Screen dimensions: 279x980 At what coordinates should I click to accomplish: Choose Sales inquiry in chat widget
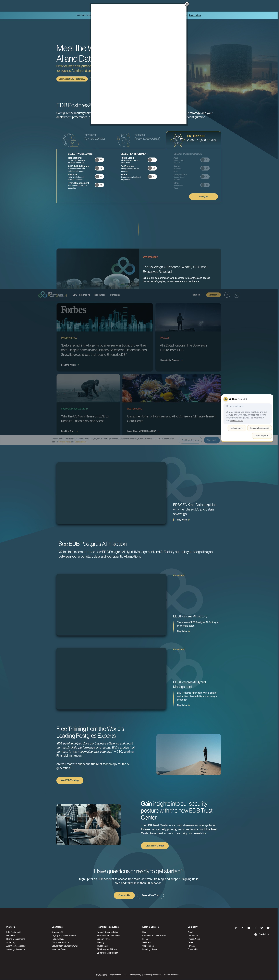tap(237, 428)
